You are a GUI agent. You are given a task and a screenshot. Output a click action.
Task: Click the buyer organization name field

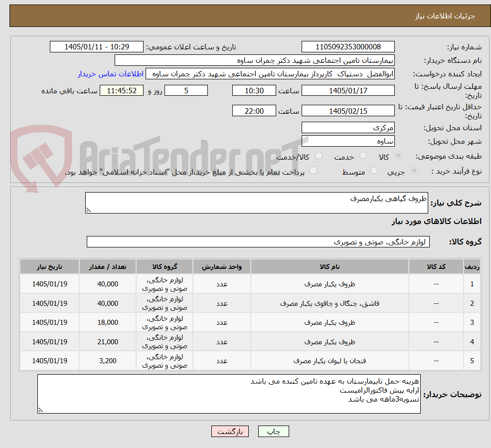[255, 60]
